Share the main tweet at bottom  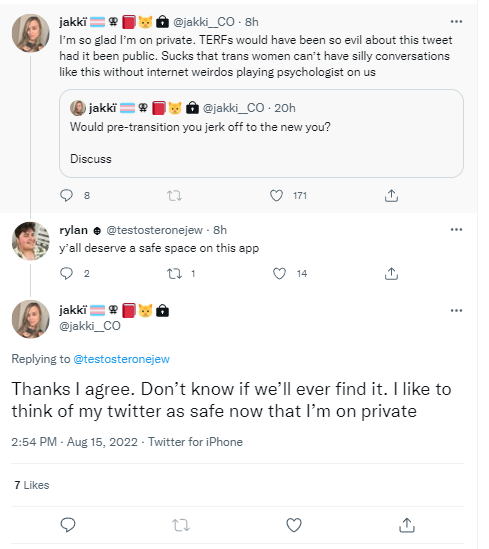(x=407, y=525)
